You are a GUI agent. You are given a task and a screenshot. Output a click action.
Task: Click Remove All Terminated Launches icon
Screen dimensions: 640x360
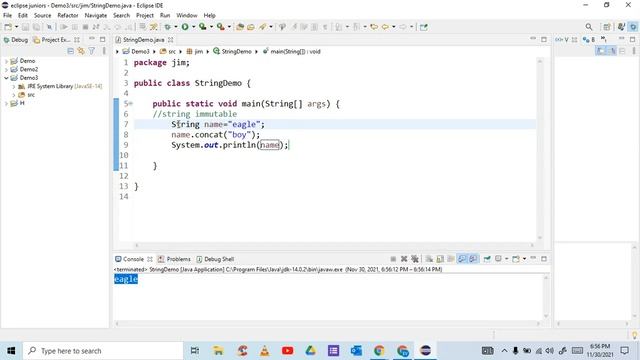pos(415,259)
